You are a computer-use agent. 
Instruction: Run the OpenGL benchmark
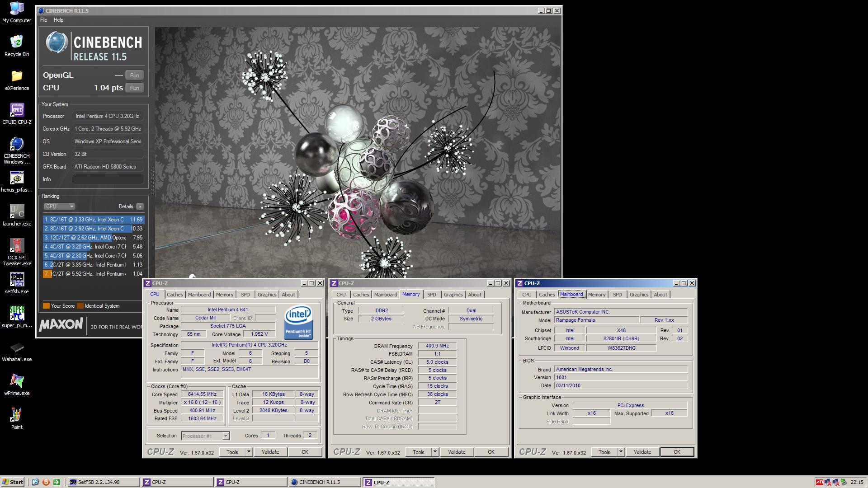point(134,75)
